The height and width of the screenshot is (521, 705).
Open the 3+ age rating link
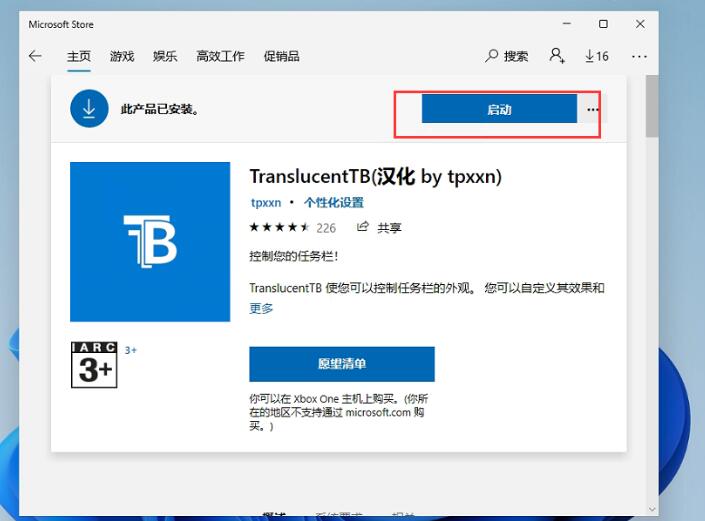point(130,350)
